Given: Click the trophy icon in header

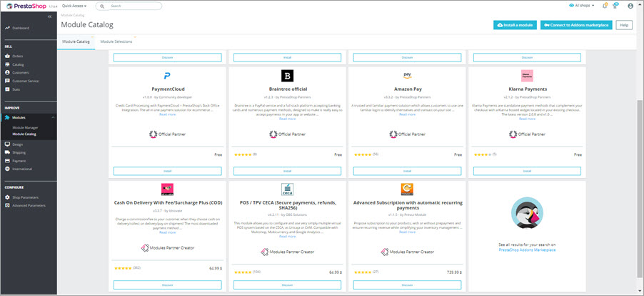Looking at the screenshot, I should (615, 6).
